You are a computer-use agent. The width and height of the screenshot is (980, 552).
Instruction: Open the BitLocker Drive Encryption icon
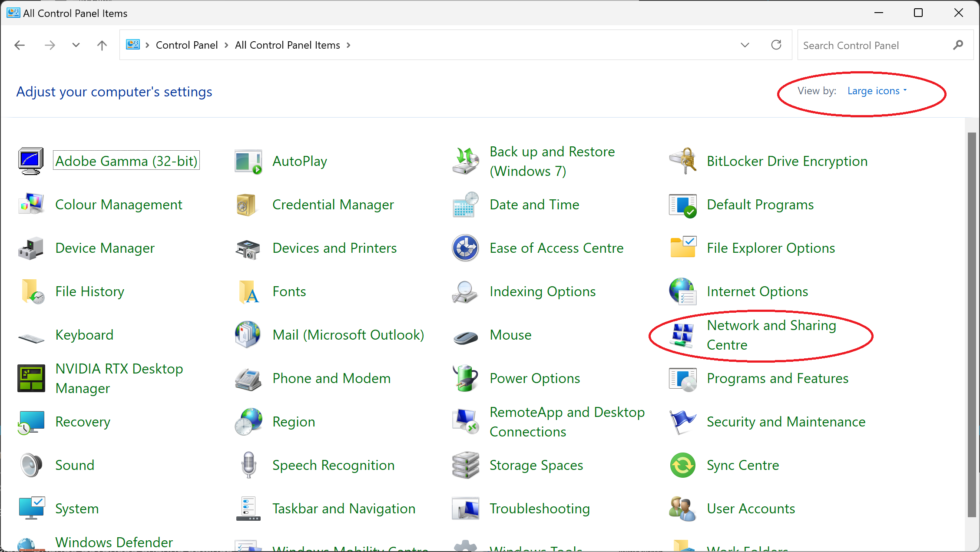[682, 161]
